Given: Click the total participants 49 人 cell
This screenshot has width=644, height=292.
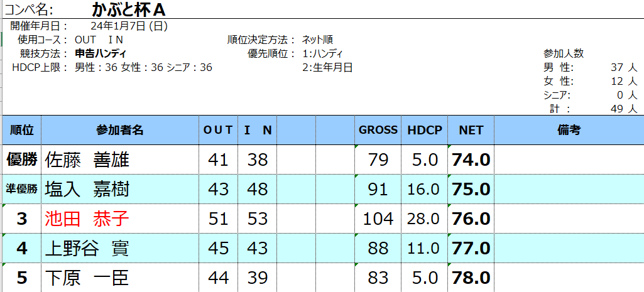Looking at the screenshot, I should (623, 109).
